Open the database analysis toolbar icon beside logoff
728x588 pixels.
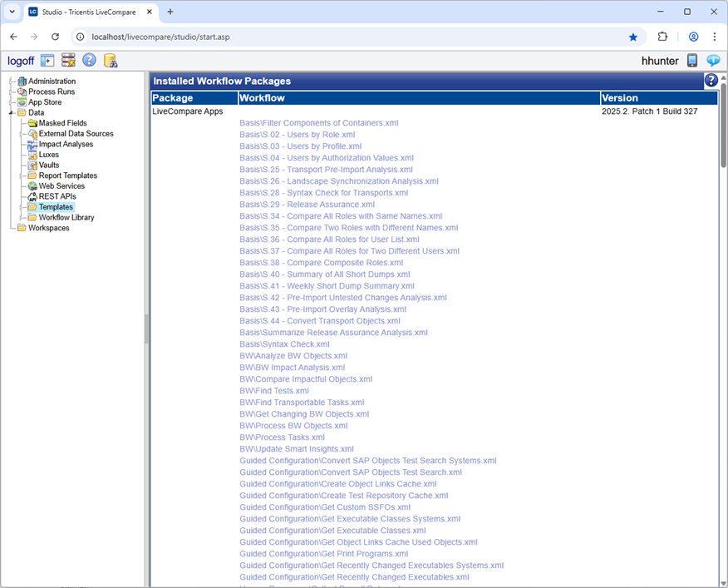click(x=66, y=61)
